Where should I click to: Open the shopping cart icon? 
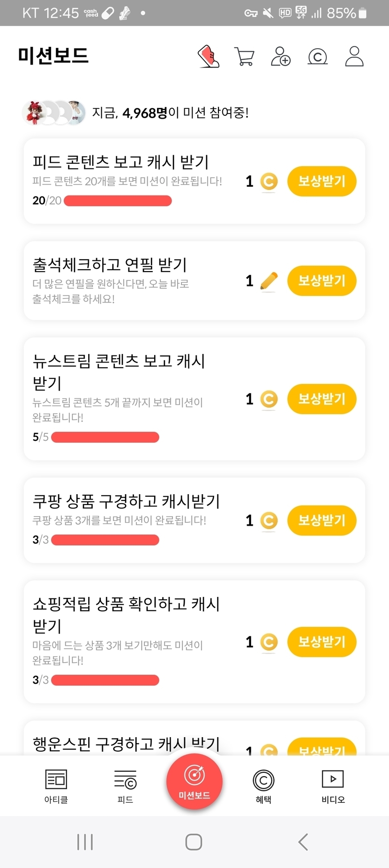point(244,57)
